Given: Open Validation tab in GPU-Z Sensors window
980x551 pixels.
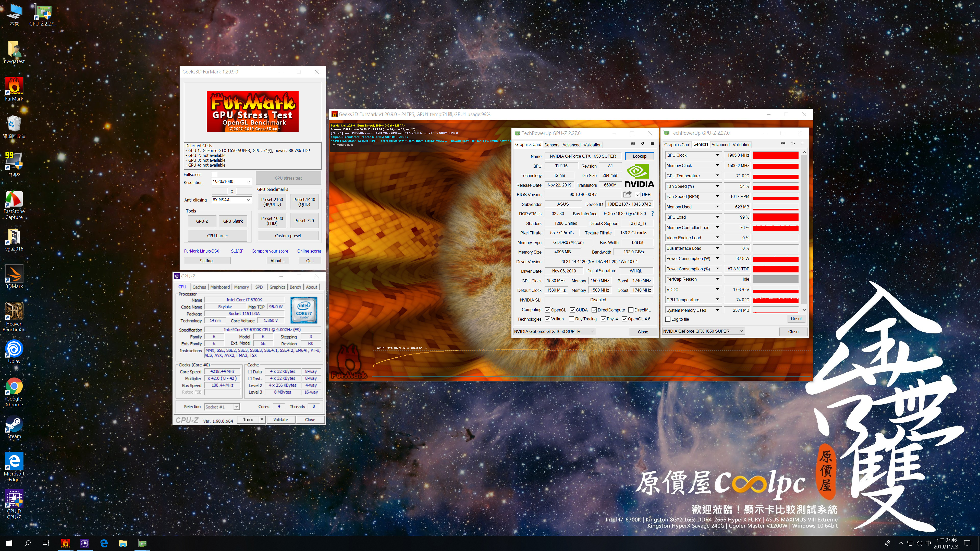Looking at the screenshot, I should (x=741, y=144).
